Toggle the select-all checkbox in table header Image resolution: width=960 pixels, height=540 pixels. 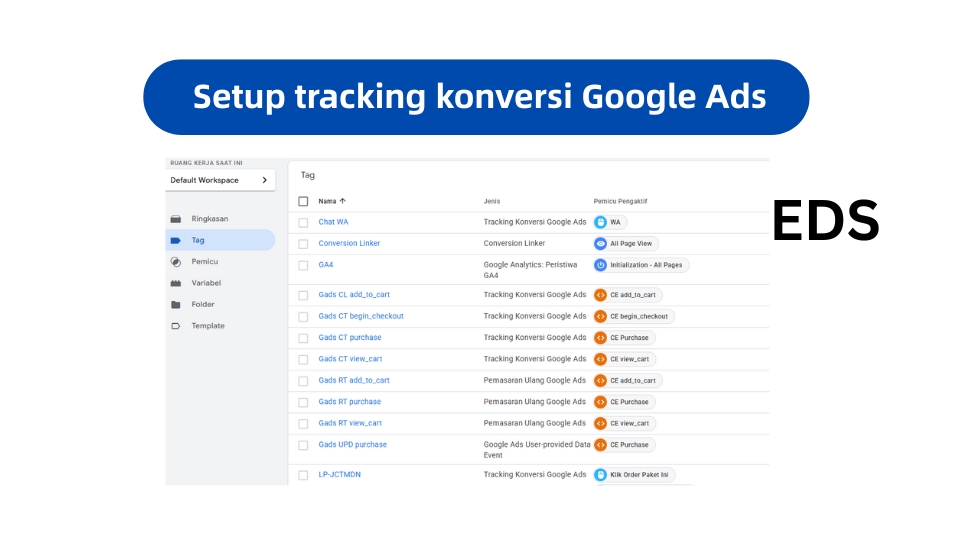tap(303, 201)
